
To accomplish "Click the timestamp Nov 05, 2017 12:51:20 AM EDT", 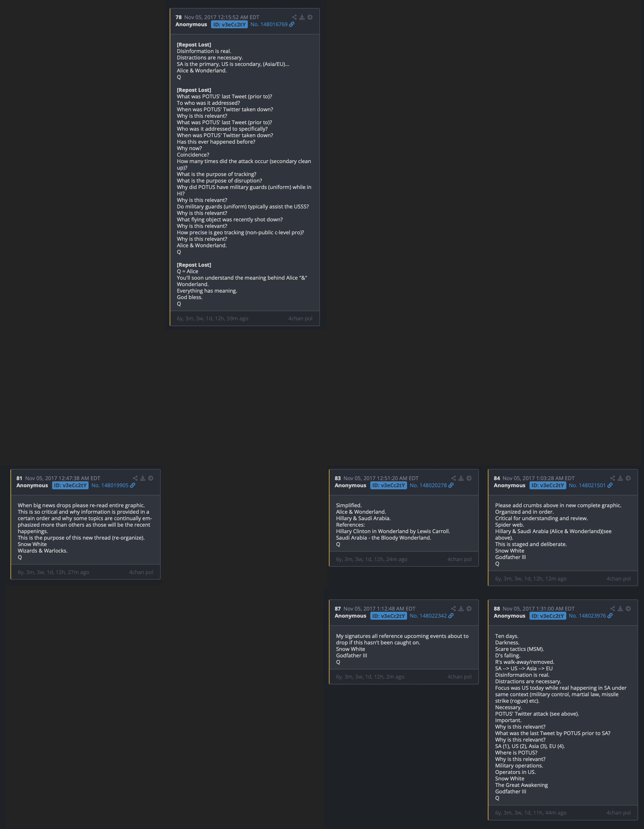I will pyautogui.click(x=381, y=479).
